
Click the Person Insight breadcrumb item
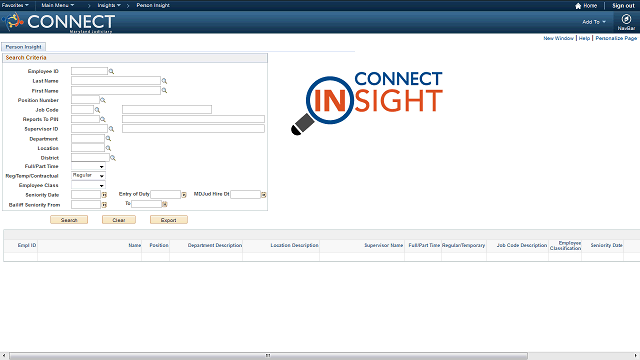click(153, 5)
